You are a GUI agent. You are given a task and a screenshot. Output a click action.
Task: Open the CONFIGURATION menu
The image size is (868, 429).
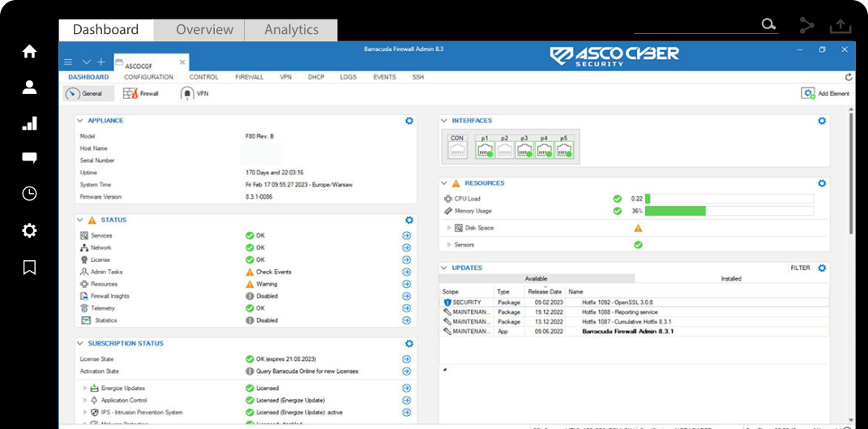(x=148, y=77)
